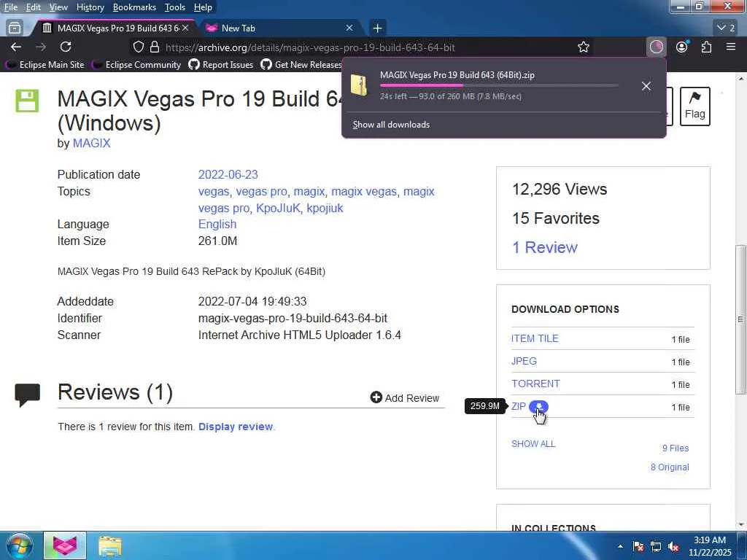Close the New Tab tab
This screenshot has width=747, height=560.
click(x=349, y=28)
